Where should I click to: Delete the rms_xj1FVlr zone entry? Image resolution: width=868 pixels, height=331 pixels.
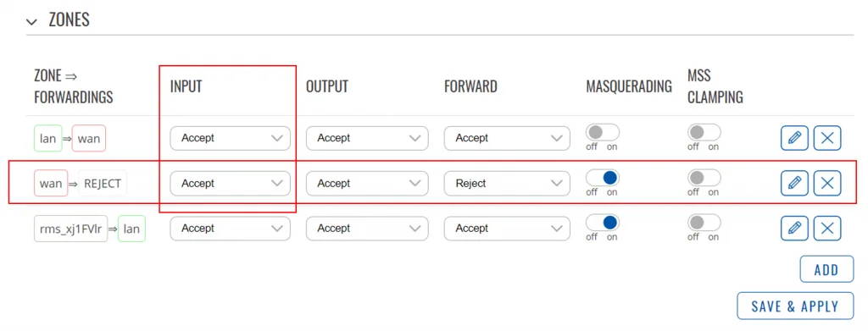[x=827, y=229]
